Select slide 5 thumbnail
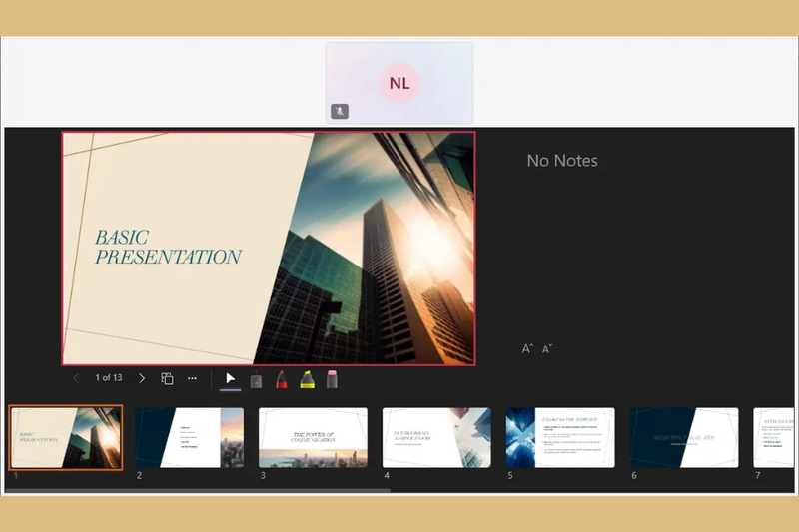This screenshot has width=799, height=532. [560, 438]
